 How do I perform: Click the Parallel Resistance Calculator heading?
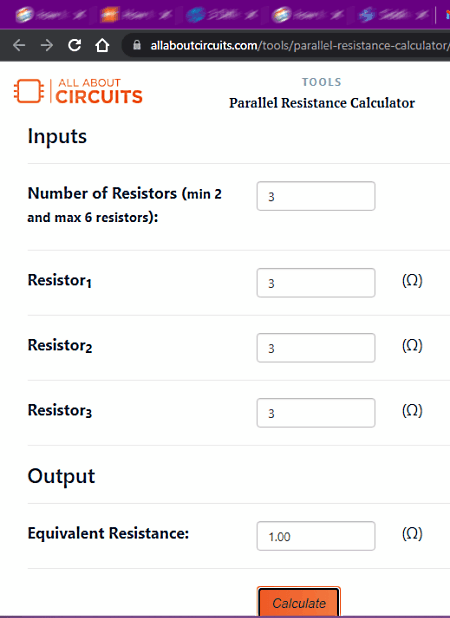click(322, 103)
